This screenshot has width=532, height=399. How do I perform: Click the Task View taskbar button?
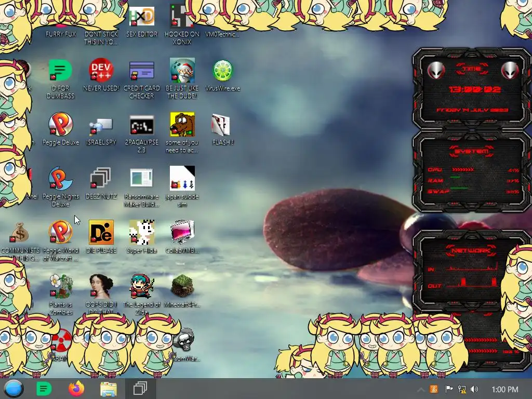pyautogui.click(x=140, y=389)
